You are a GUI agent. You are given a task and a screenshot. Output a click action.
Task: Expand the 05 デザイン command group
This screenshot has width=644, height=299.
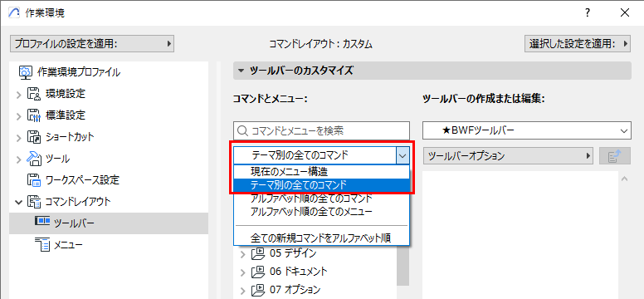click(x=243, y=254)
